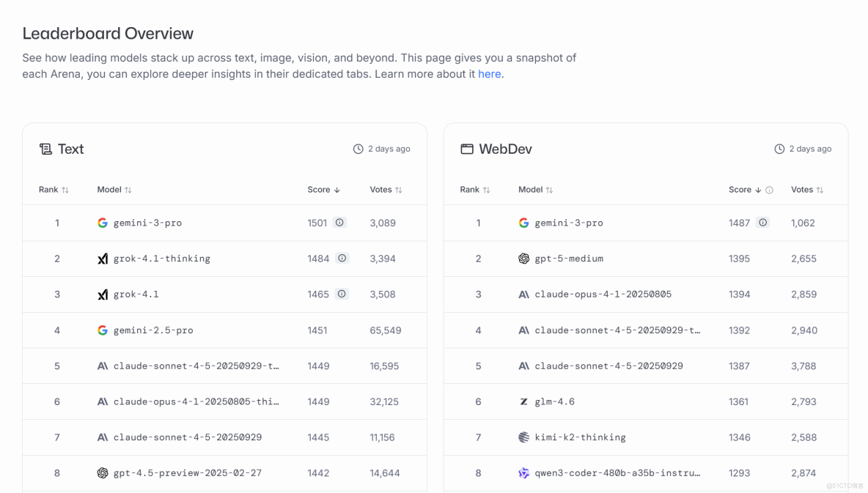Screen dimensions: 868x493
Task: Select '2 days ago' in WebDev panel
Action: click(810, 149)
